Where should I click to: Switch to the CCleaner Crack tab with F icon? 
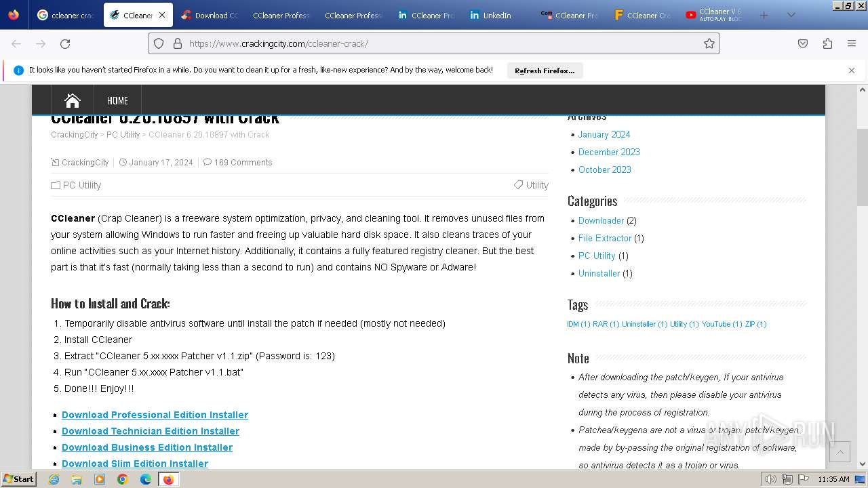click(x=641, y=15)
